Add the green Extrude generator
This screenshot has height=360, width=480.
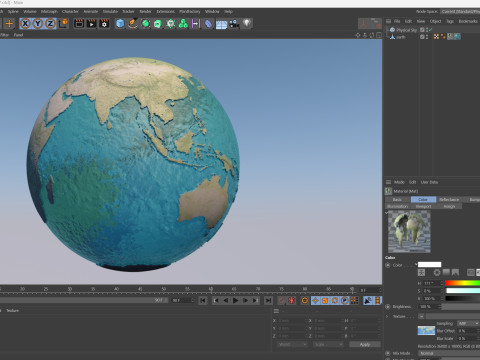[x=158, y=24]
